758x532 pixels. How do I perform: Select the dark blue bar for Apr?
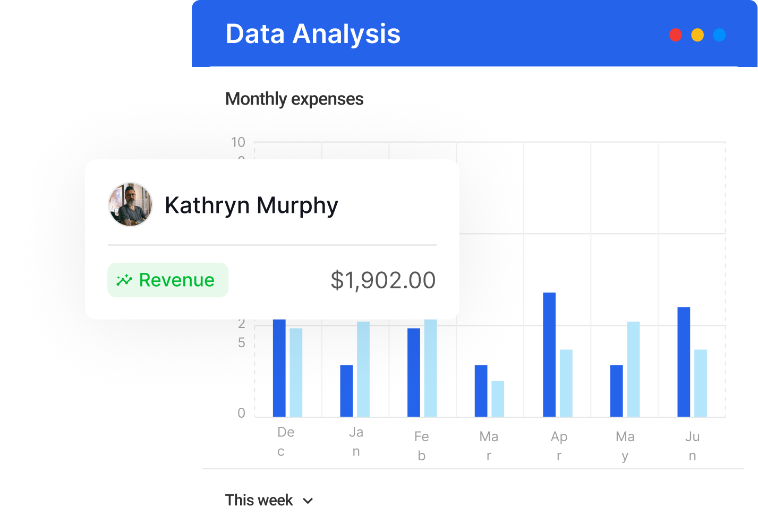549,355
